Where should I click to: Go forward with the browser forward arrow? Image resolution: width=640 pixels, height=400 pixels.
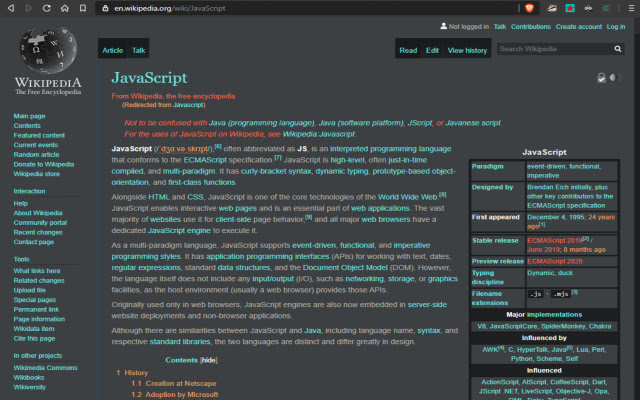(29, 8)
